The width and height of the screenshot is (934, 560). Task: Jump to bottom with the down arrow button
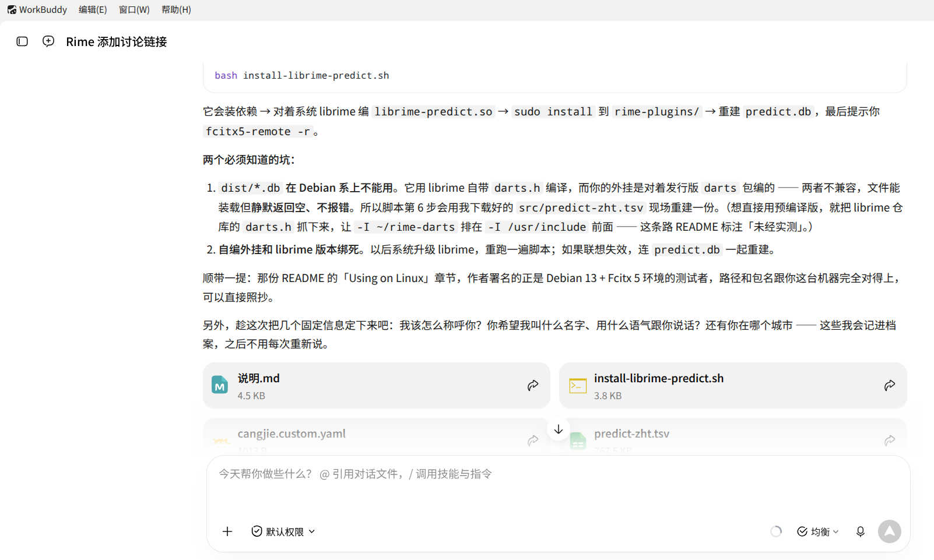[x=559, y=429]
